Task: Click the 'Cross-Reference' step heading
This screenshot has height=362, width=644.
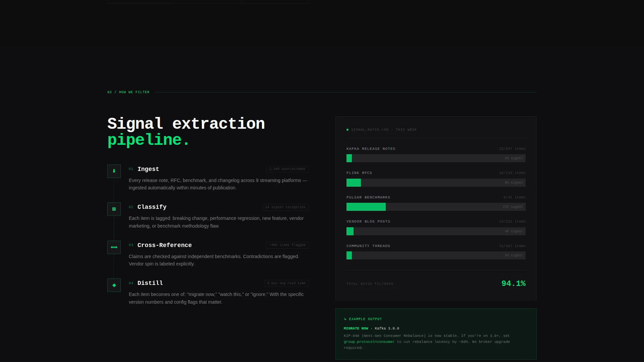Action: pos(165,245)
